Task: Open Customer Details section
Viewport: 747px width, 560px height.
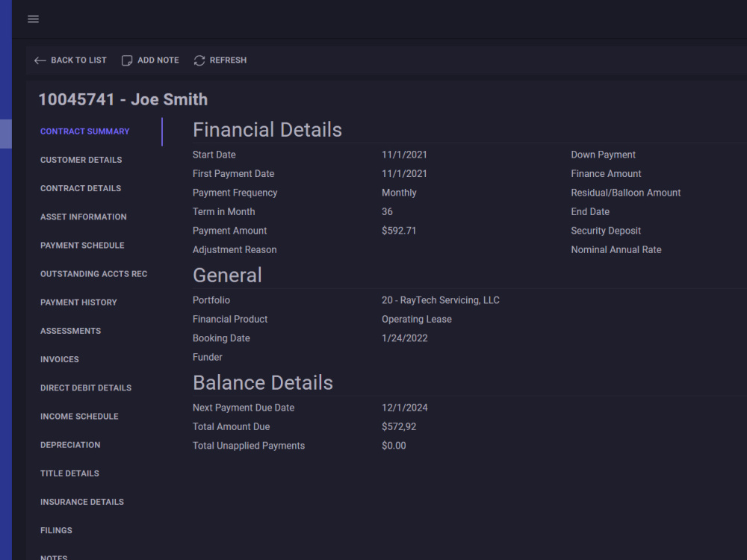Action: (81, 160)
